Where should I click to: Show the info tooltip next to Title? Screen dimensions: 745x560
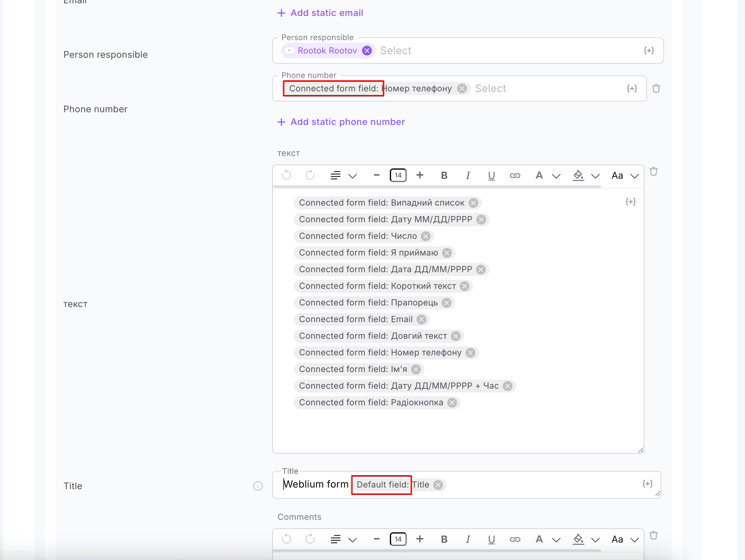pos(258,486)
